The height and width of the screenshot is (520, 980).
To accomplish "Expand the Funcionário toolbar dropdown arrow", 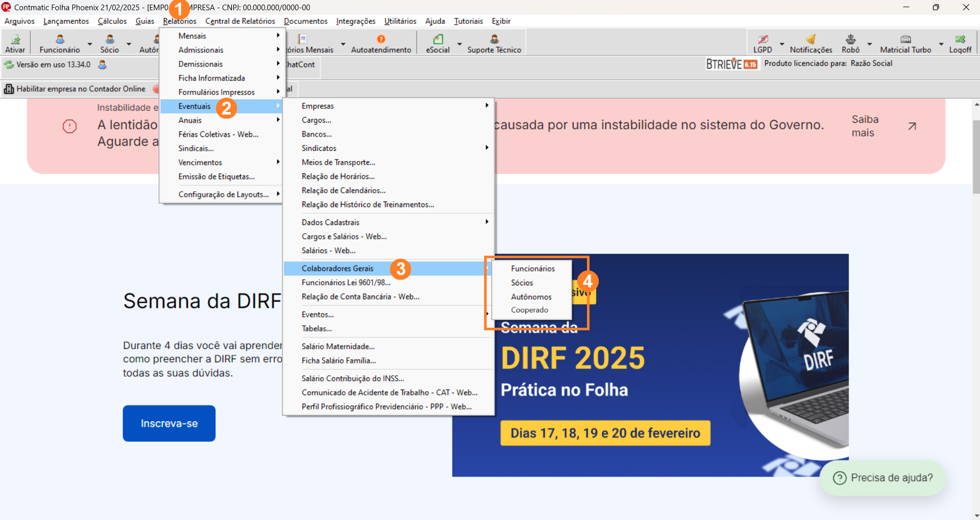I will [x=90, y=44].
